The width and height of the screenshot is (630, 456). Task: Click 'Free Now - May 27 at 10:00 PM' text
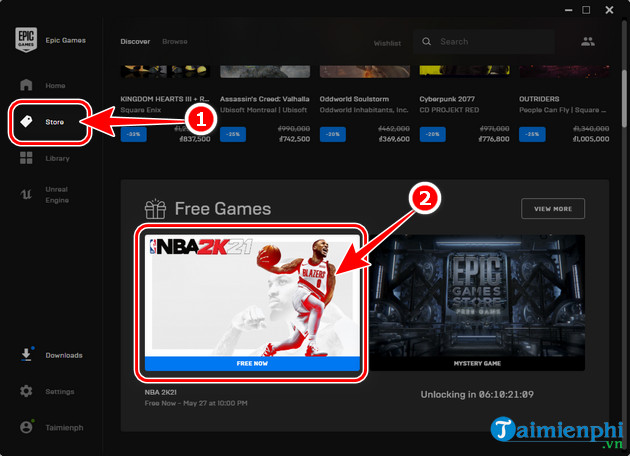tap(196, 403)
